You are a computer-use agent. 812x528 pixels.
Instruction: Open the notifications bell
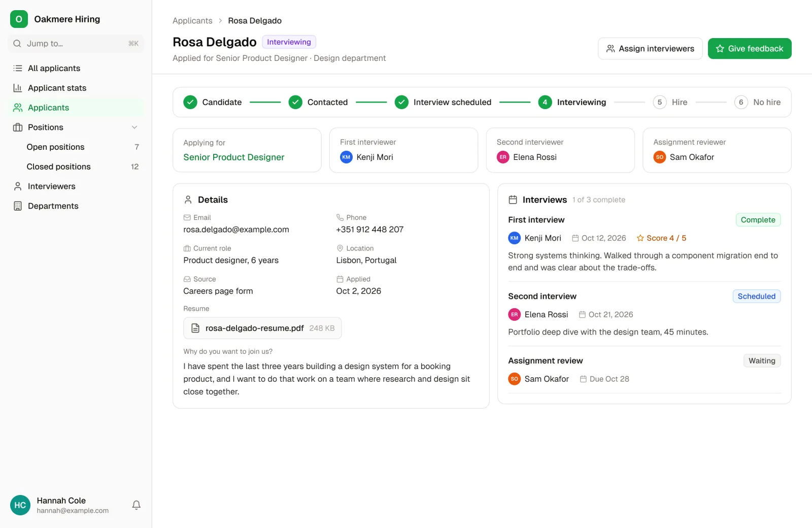[137, 505]
